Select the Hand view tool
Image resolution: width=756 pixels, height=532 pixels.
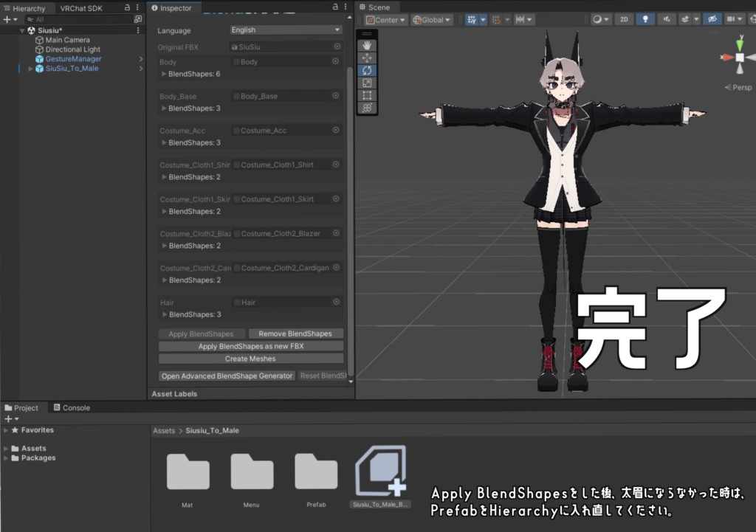367,45
